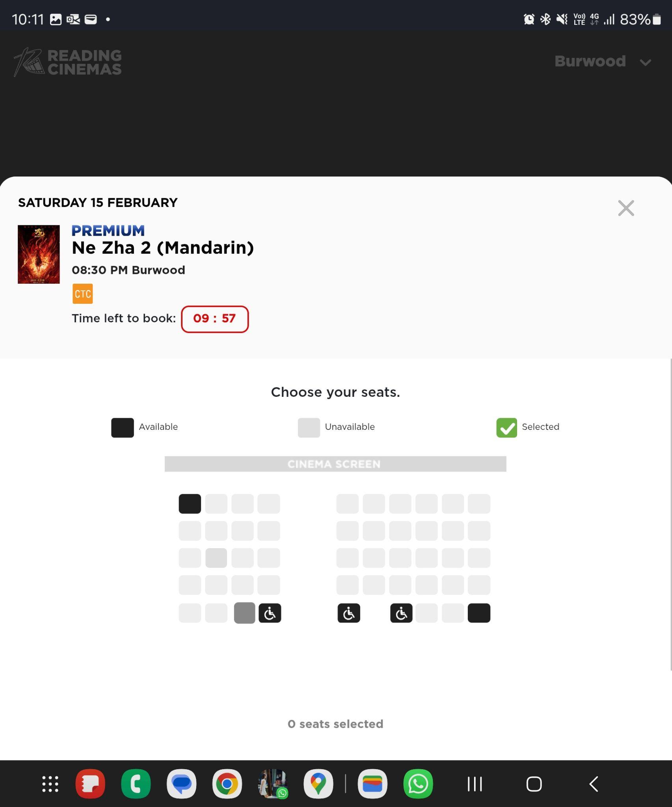The image size is (672, 807).
Task: Tap the Android back navigation button
Action: (x=594, y=784)
